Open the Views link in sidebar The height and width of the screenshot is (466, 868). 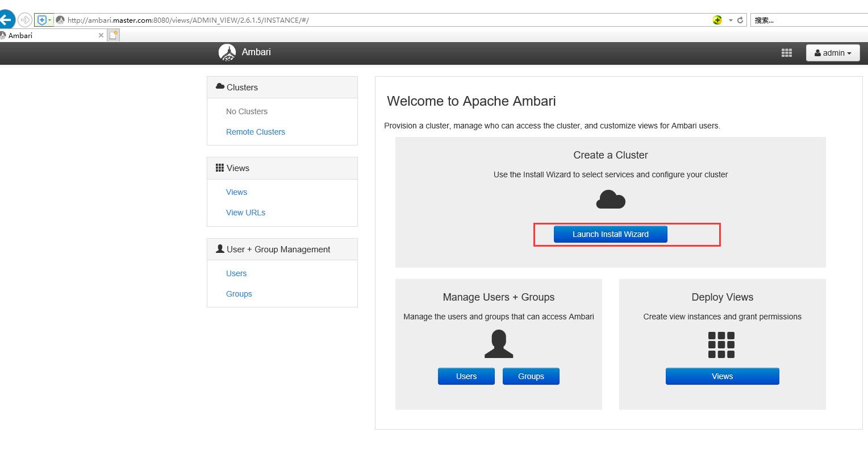coord(236,192)
